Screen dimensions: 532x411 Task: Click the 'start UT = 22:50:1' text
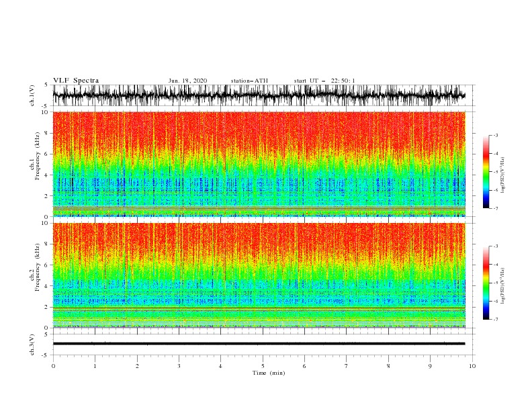pyautogui.click(x=324, y=81)
